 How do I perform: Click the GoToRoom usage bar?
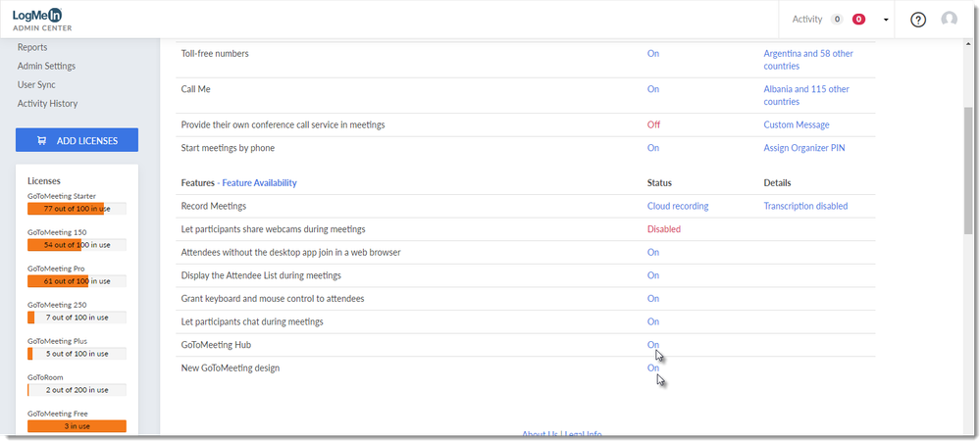point(77,390)
